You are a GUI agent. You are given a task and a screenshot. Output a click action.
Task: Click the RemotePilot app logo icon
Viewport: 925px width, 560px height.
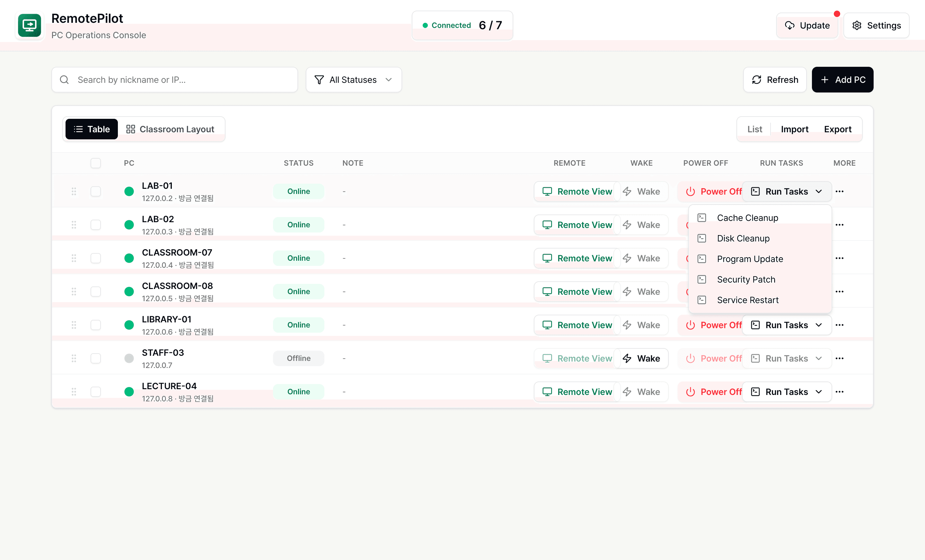click(x=29, y=25)
